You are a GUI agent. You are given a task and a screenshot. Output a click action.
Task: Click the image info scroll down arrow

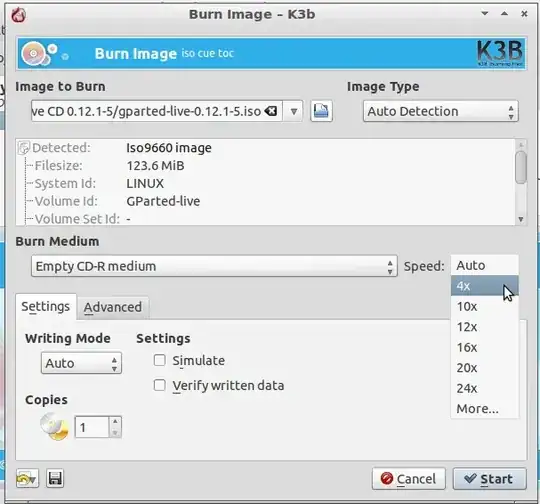521,219
